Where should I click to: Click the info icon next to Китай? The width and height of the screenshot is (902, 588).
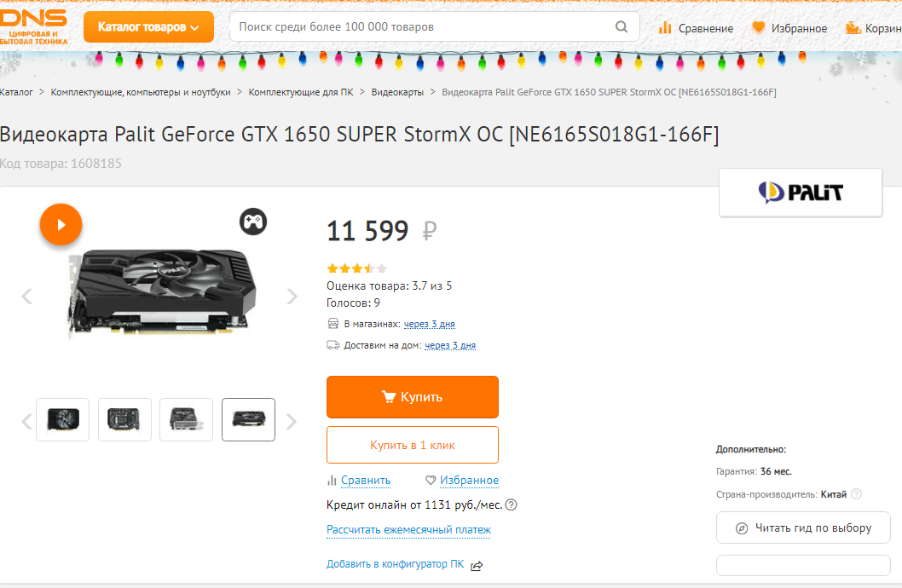click(x=856, y=494)
